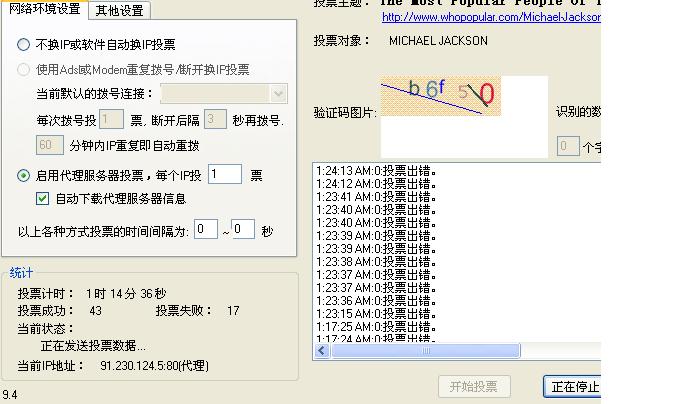Click the 断开后隔 seconds field
The height and width of the screenshot is (404, 683).
215,120
